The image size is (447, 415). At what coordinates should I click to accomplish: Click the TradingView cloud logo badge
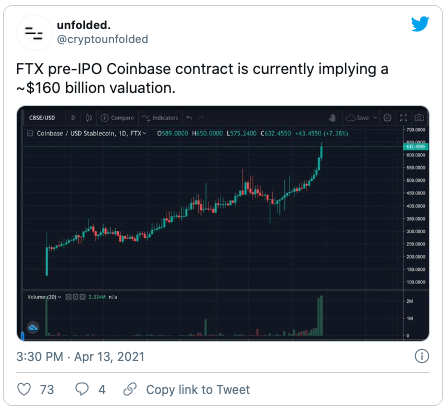point(33,328)
